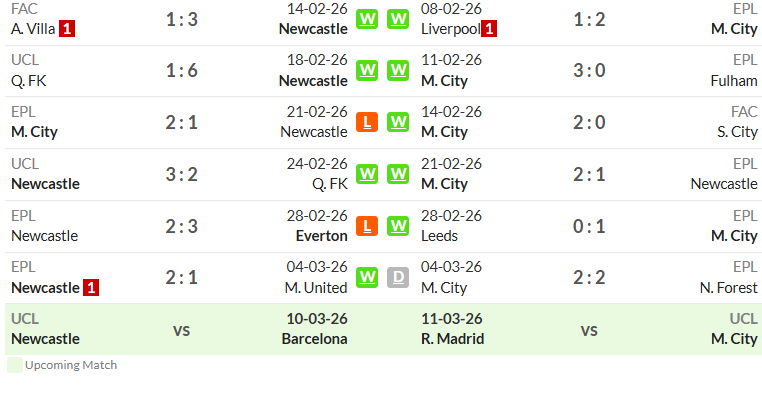Click the Upcoming Match legend swatch
This screenshot has width=762, height=397.
(15, 365)
